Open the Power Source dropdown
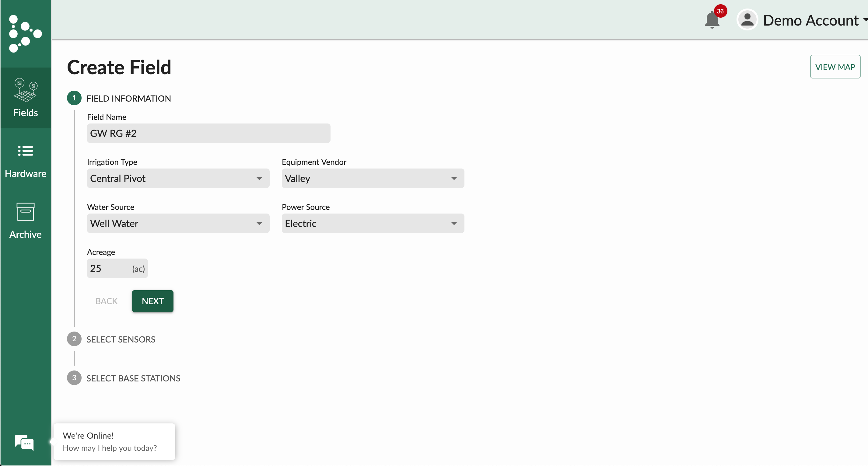Image resolution: width=868 pixels, height=466 pixels. coord(373,223)
